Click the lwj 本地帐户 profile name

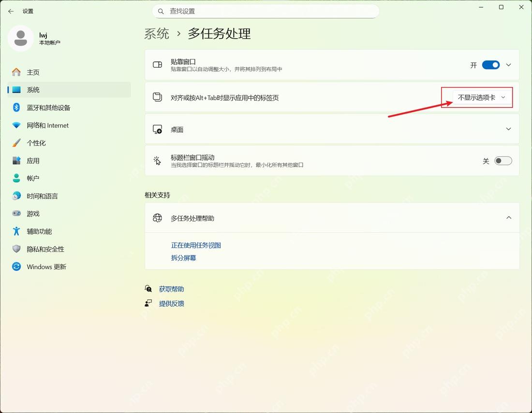49,38
